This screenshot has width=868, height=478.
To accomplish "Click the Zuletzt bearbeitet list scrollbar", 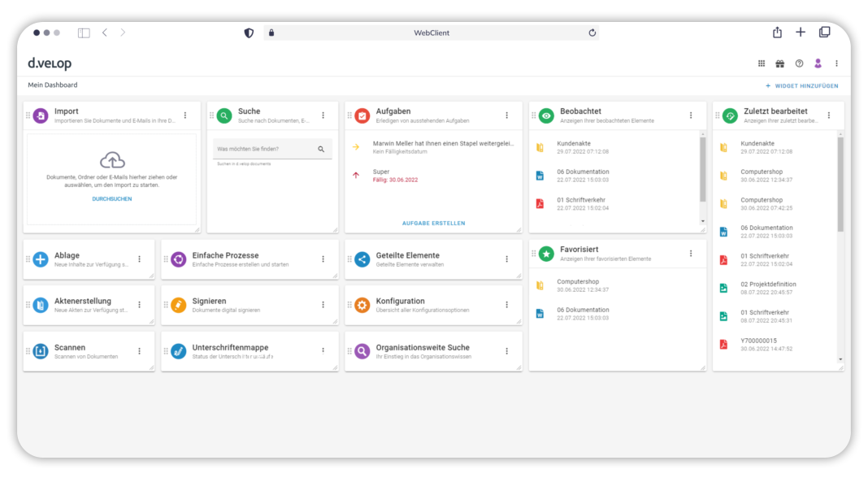I will click(840, 187).
